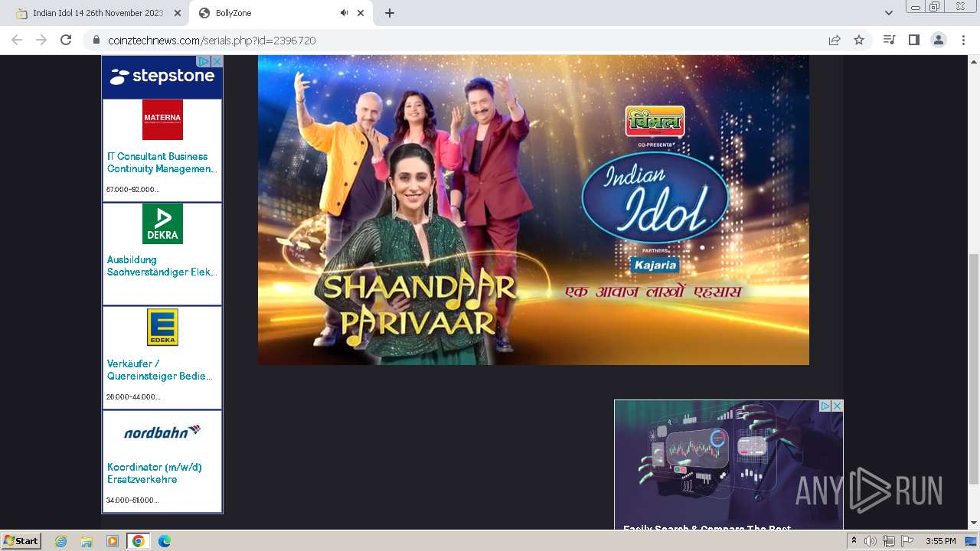View site information lock icon
980x551 pixels.
click(96, 41)
